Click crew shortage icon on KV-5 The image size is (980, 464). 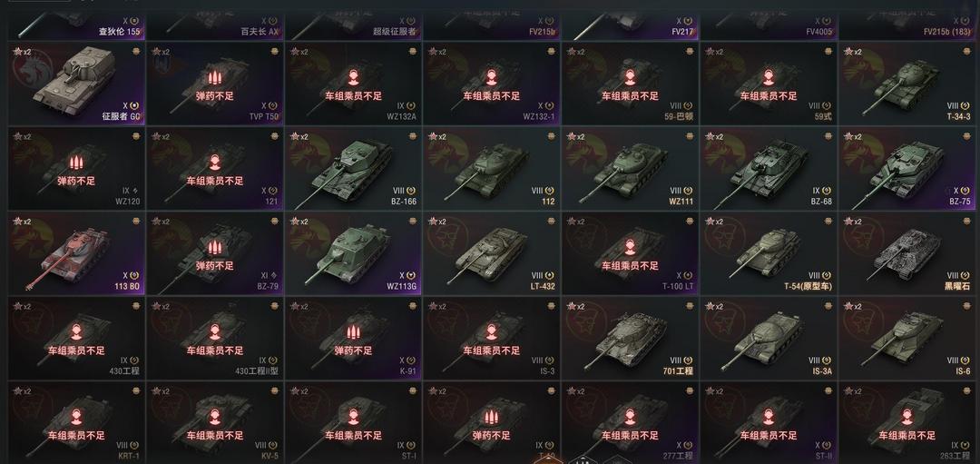[214, 418]
